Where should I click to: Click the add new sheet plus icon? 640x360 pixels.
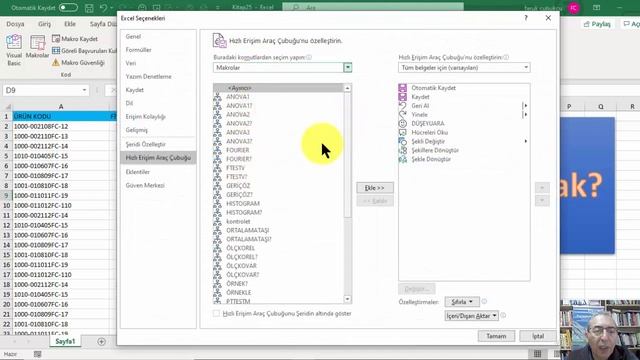point(101,341)
